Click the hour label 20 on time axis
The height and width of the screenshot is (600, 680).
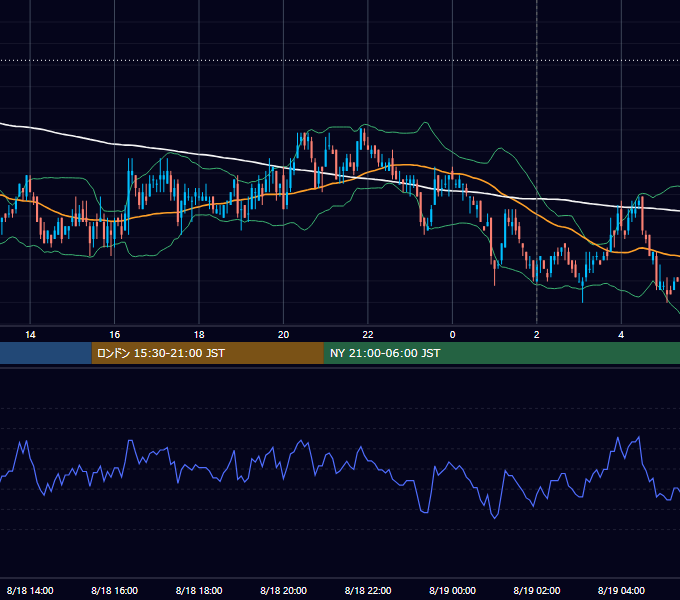click(283, 335)
